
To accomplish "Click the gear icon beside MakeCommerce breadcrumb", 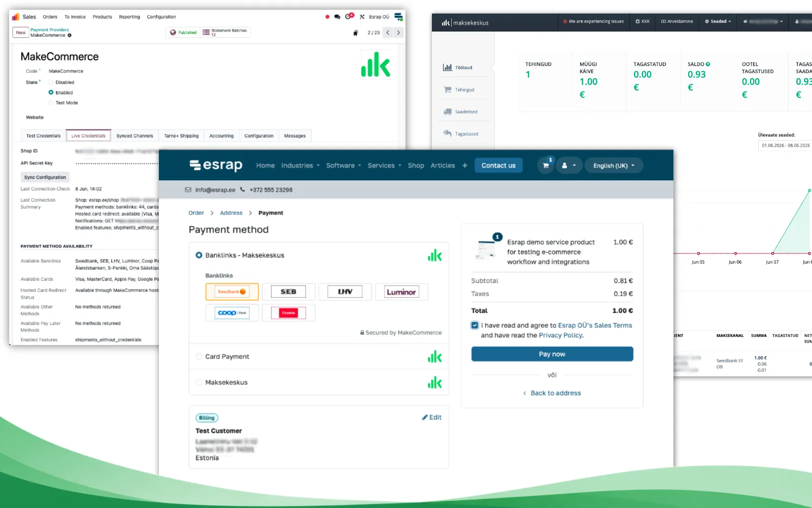I will (x=70, y=36).
